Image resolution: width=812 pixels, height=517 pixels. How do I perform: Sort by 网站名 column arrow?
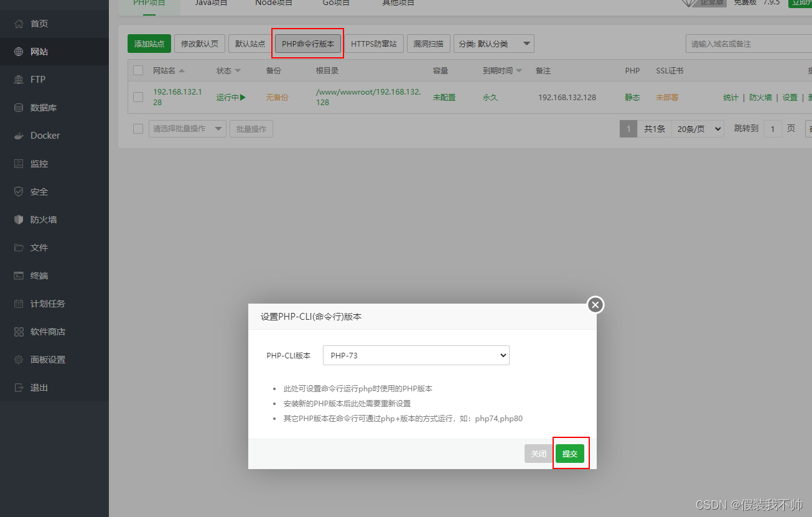click(182, 71)
